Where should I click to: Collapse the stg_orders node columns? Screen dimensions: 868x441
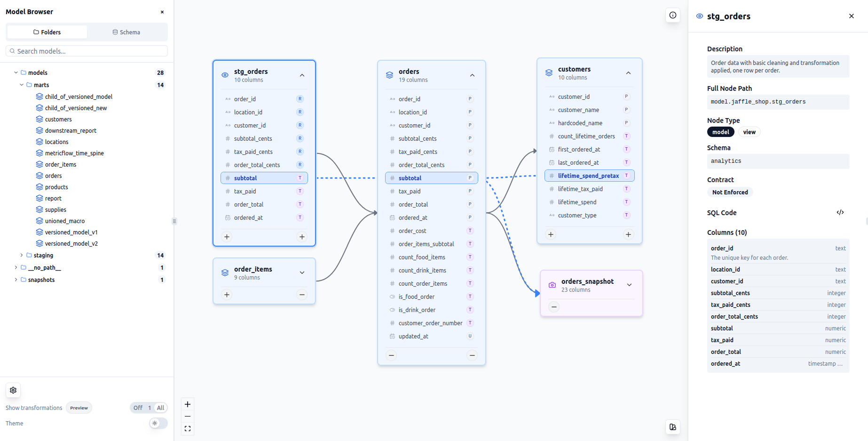pyautogui.click(x=302, y=75)
